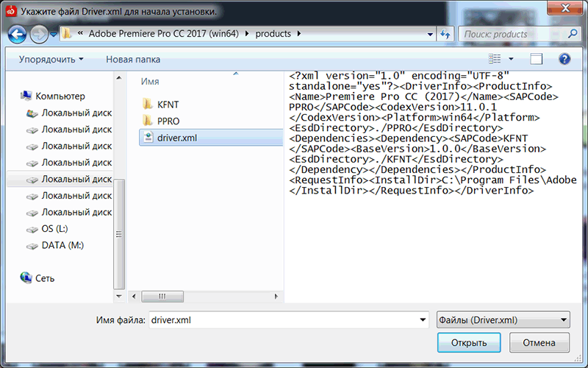Image resolution: width=588 pixels, height=368 pixels.
Task: Select the OS (L:) drive
Action: point(54,229)
